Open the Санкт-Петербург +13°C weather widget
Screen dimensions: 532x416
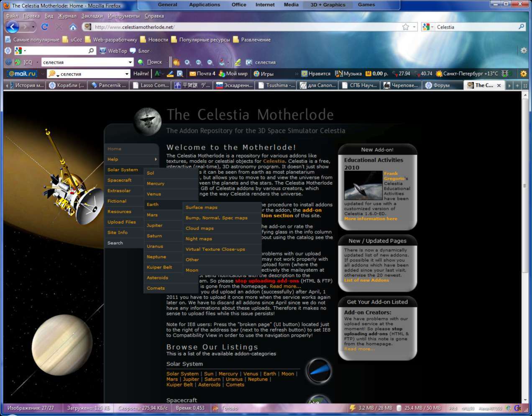tap(467, 74)
